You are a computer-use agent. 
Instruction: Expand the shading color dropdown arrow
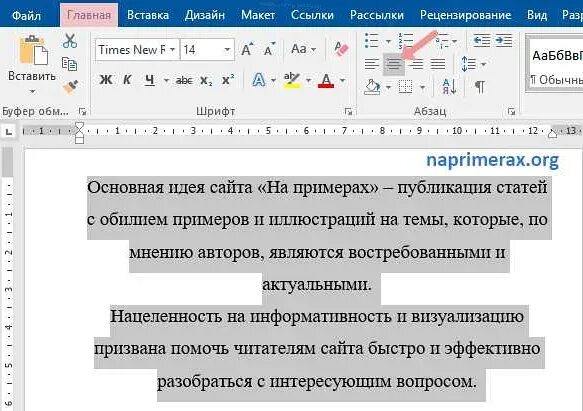tap(388, 88)
